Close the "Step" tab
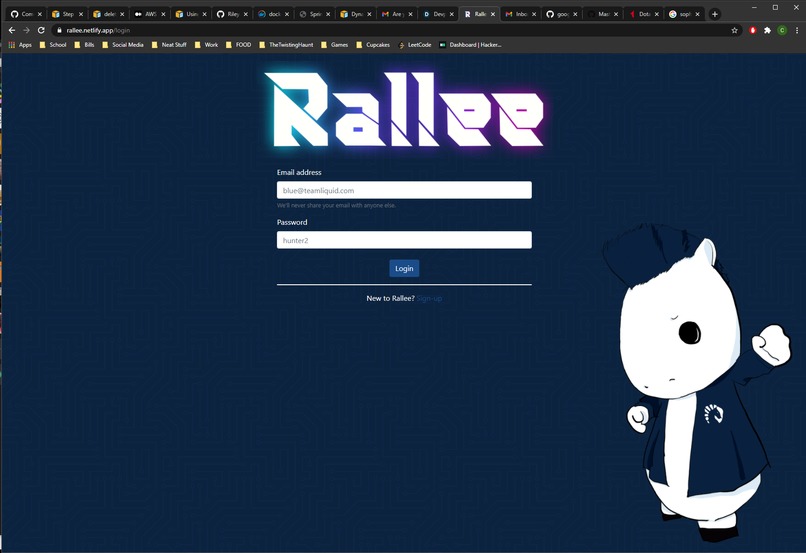 (x=81, y=14)
